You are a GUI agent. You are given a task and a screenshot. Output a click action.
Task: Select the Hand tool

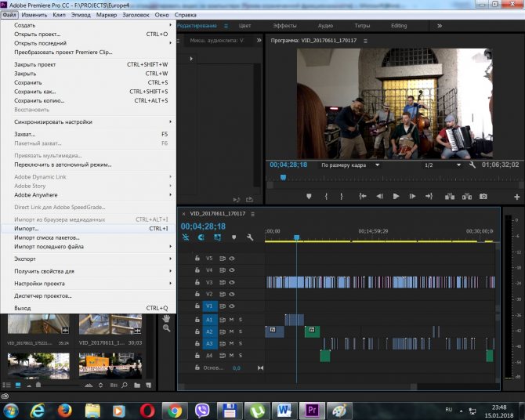(x=166, y=318)
